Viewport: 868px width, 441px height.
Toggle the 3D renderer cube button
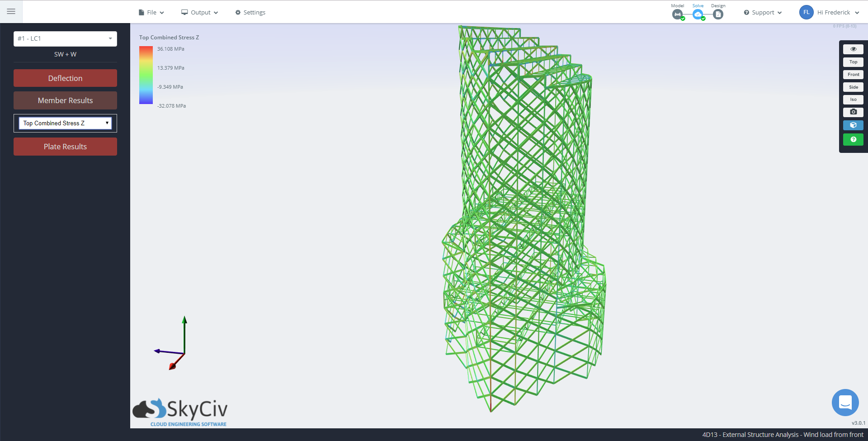853,125
